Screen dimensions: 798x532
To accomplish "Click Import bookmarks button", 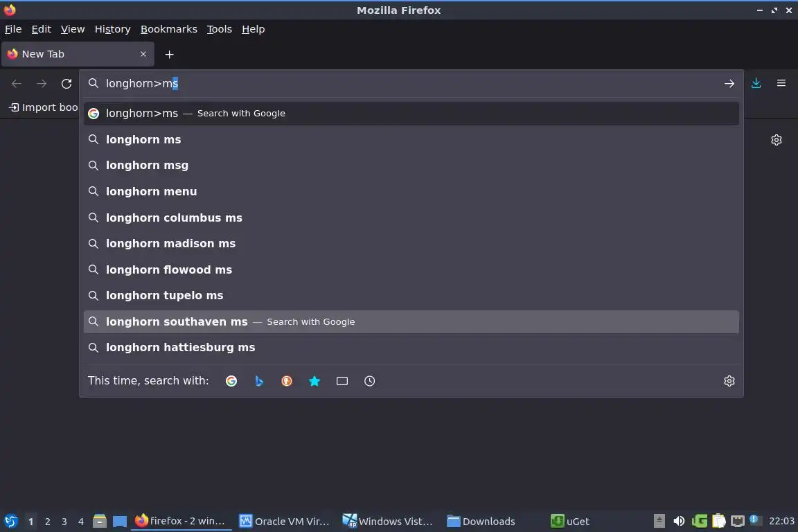I will coord(43,107).
